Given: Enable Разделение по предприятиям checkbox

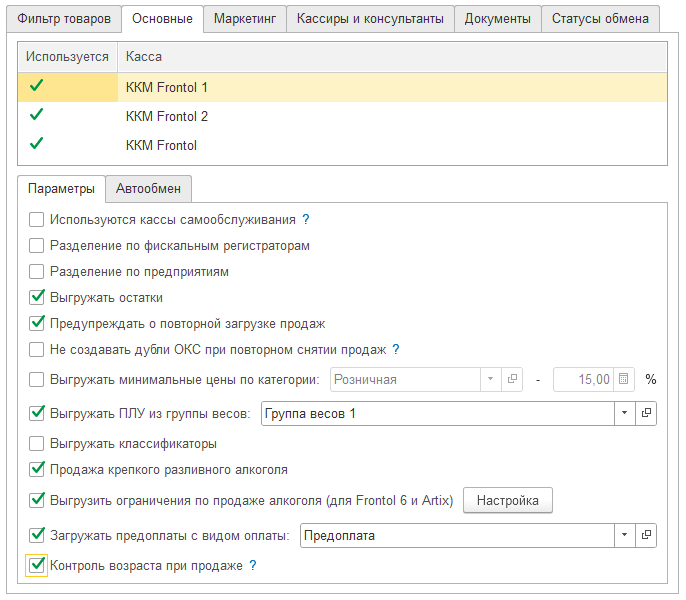Looking at the screenshot, I should coord(37,271).
